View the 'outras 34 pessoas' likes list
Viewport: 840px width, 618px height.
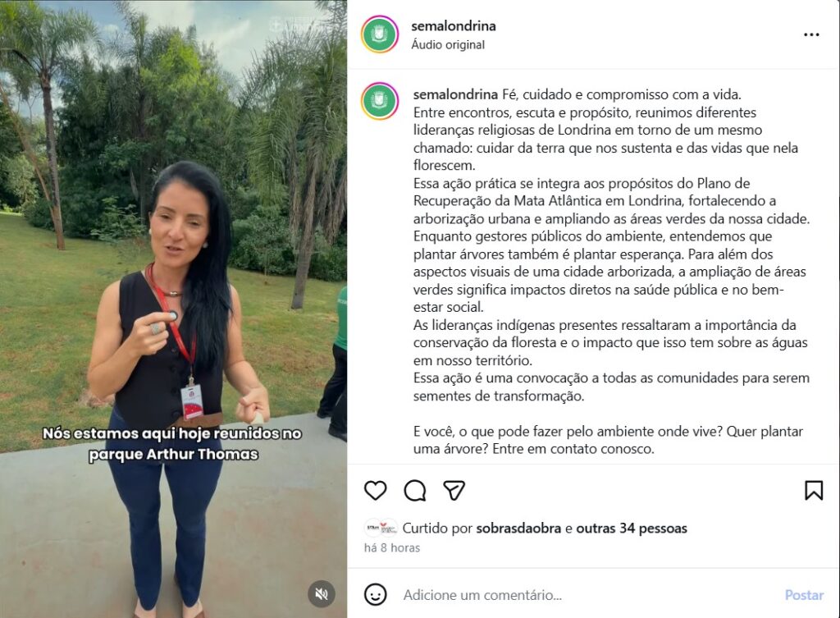point(632,528)
